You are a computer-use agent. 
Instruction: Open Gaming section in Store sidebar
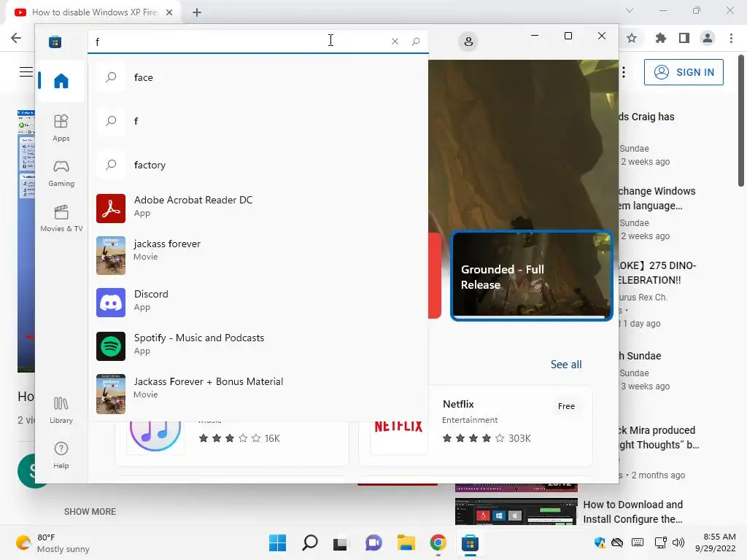point(61,173)
